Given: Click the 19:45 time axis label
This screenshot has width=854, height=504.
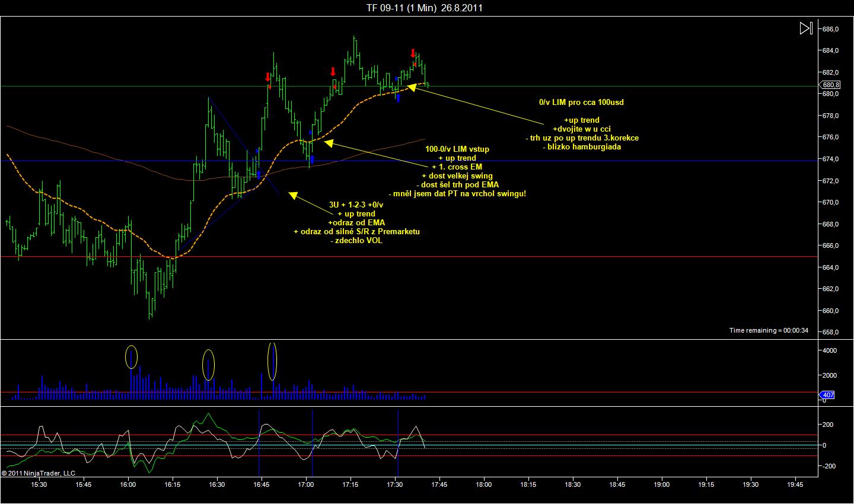Looking at the screenshot, I should click(x=795, y=484).
